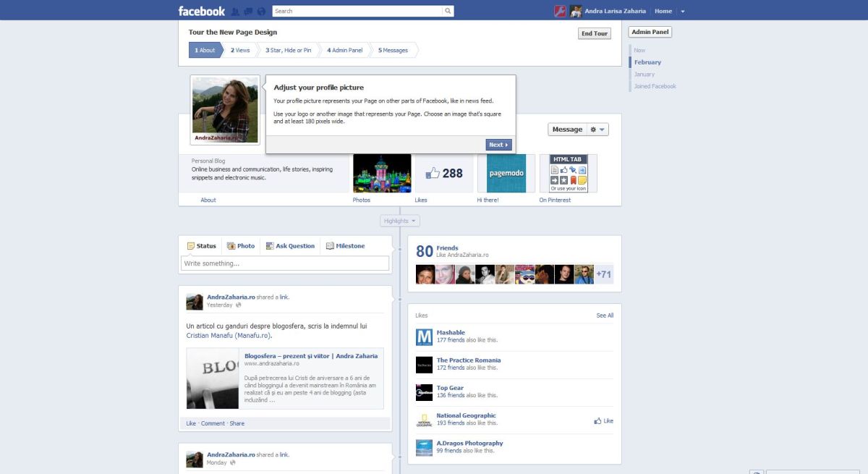
Task: Jump to January on the timeline
Action: (644, 74)
